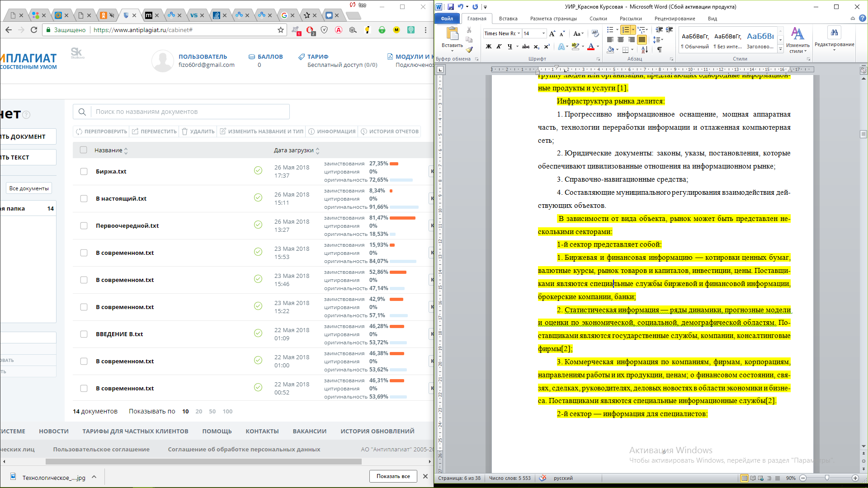This screenshot has height=488, width=868.
Task: Increase font size with grow font icon
Action: click(x=552, y=33)
